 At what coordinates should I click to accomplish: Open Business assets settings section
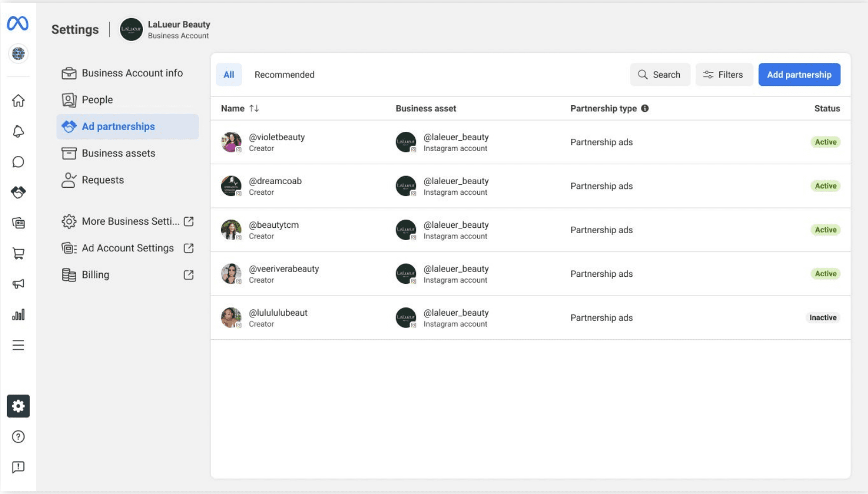[118, 153]
